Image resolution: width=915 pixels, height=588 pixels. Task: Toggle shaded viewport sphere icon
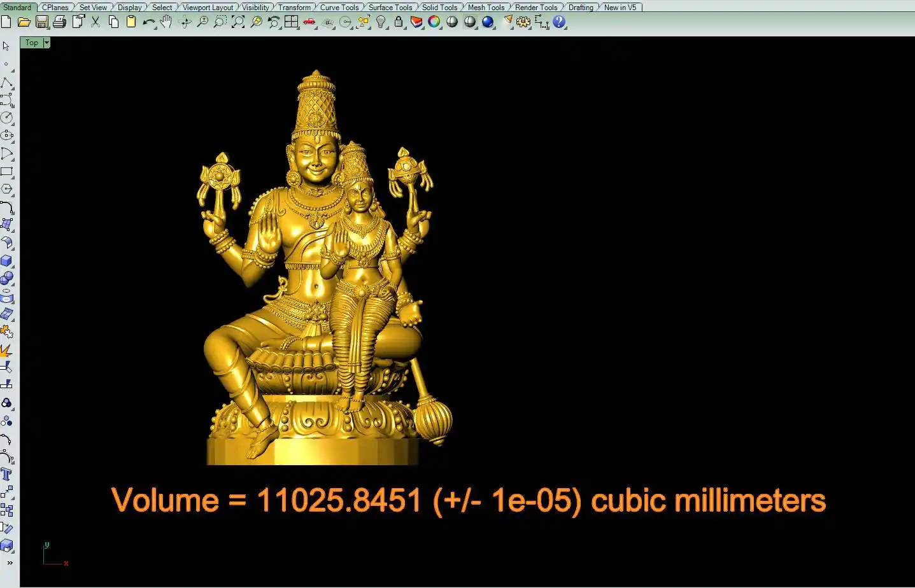[452, 22]
